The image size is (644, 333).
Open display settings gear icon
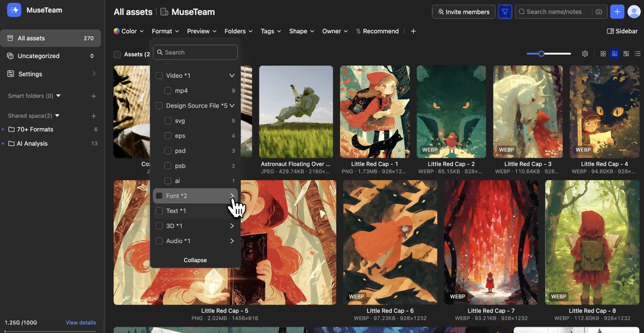pyautogui.click(x=585, y=54)
